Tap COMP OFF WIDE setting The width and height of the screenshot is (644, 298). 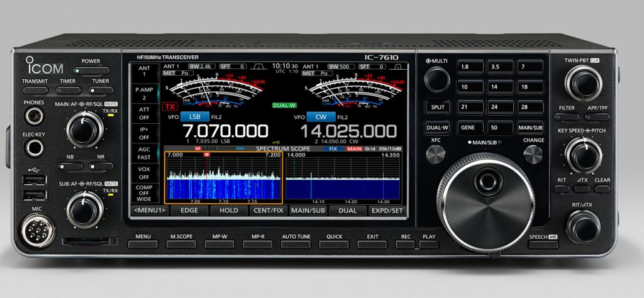point(144,194)
